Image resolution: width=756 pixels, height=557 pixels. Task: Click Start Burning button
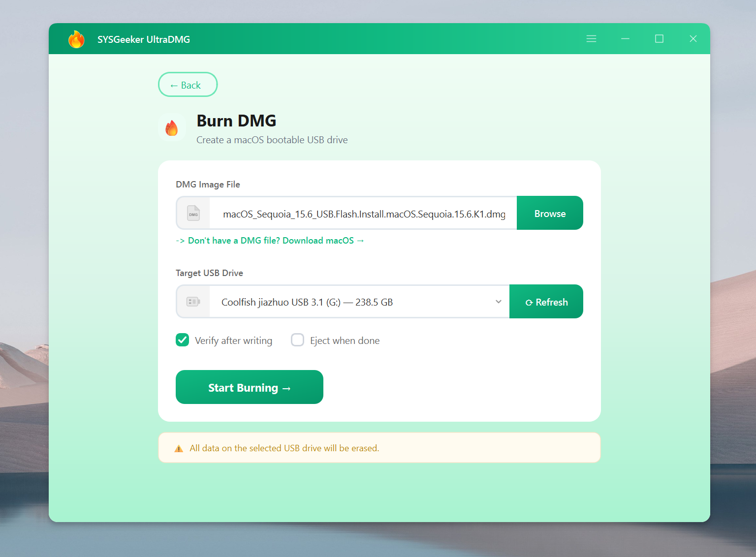click(x=249, y=387)
